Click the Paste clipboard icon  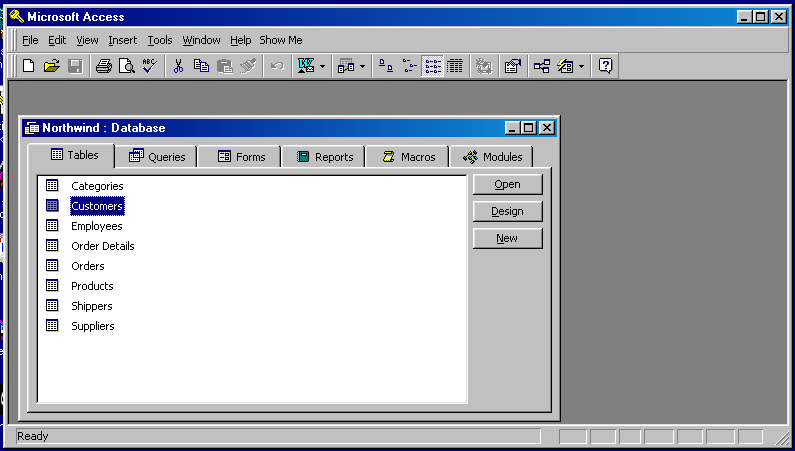click(225, 66)
